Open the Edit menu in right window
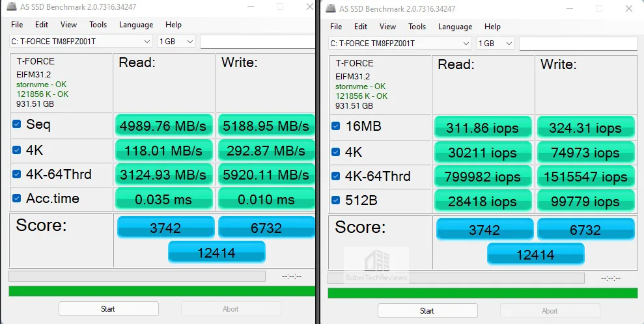 [x=361, y=27]
